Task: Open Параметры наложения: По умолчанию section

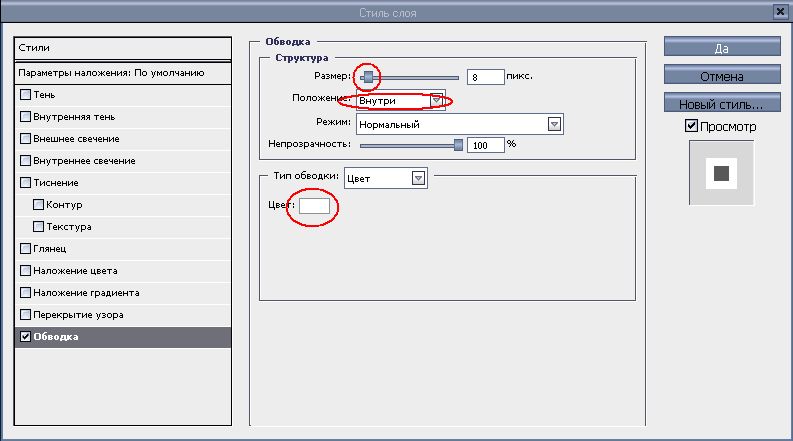Action: pos(124,73)
